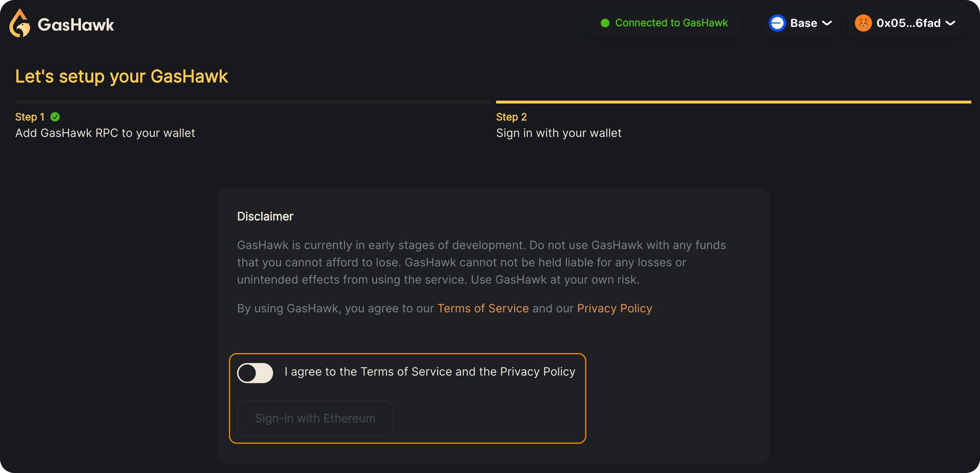Click Let's setup your GasHawk heading
This screenshot has width=980, height=473.
point(121,77)
